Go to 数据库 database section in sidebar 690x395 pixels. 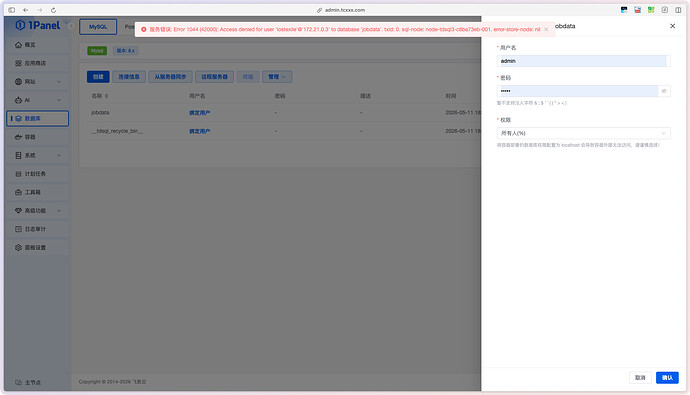(37, 118)
